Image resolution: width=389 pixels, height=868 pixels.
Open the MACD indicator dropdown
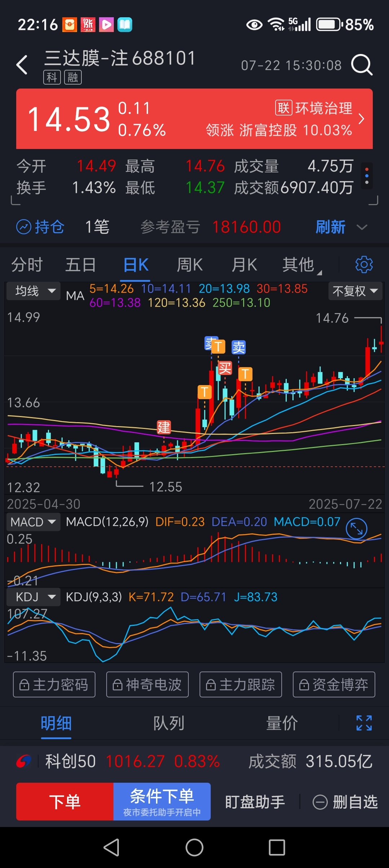click(x=33, y=522)
